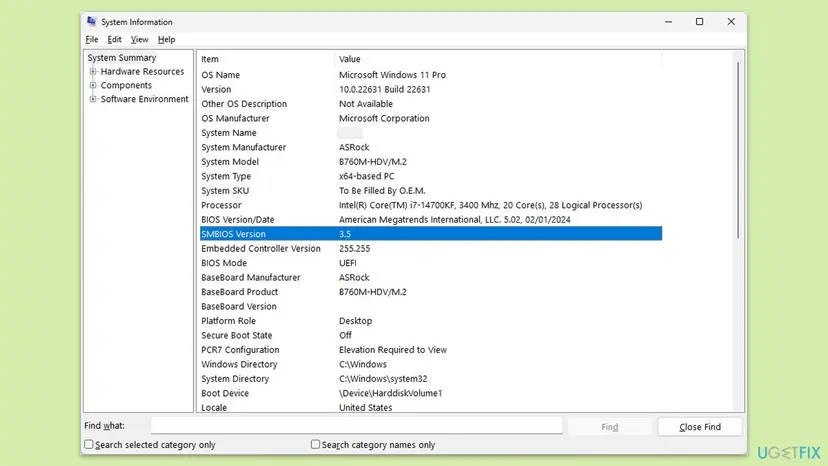Click the C:\Windows\system32 value
828x466 pixels.
[x=383, y=379]
